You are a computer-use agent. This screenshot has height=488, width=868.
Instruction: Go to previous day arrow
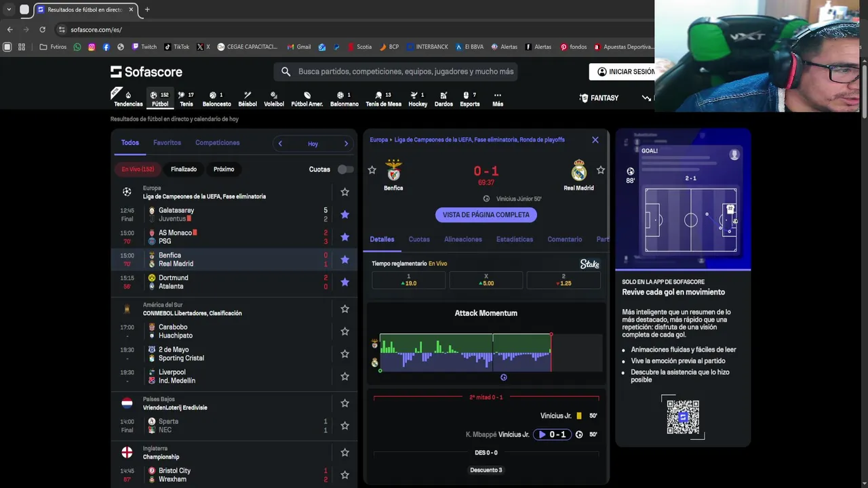pyautogui.click(x=280, y=144)
